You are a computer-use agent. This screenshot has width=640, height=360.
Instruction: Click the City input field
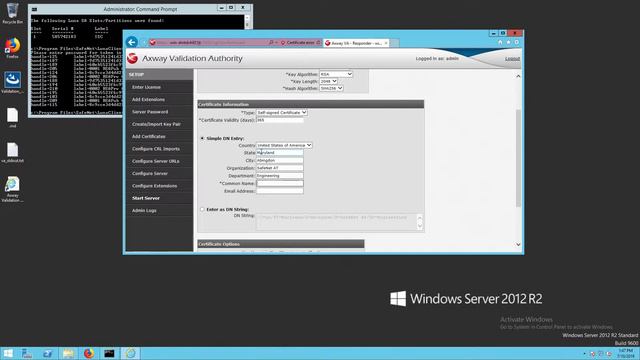280,160
